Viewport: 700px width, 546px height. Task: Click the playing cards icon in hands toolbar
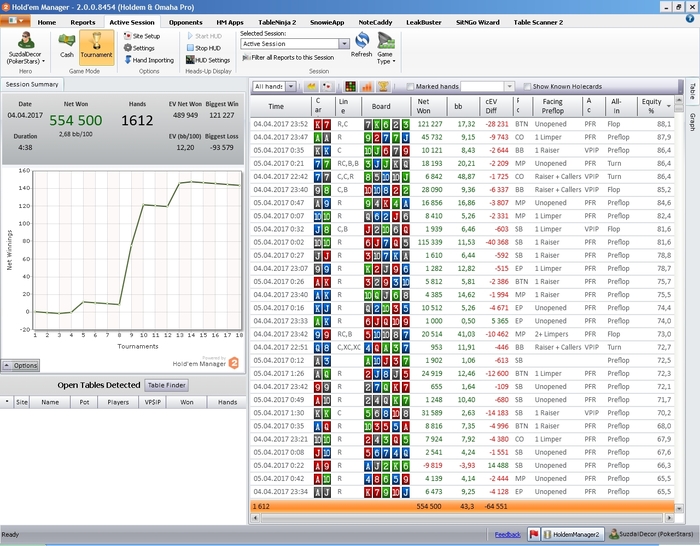click(x=326, y=86)
